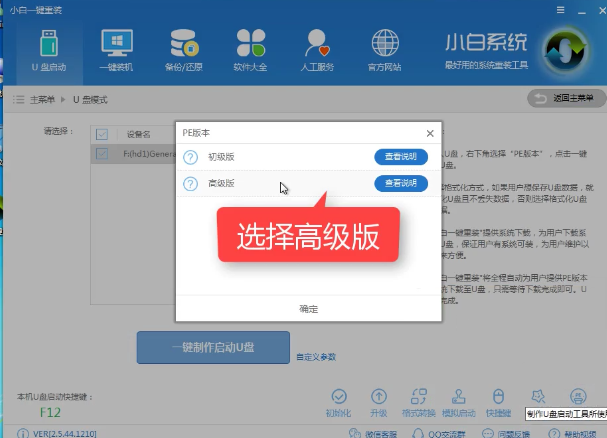This screenshot has width=607, height=438.
Task: Confirm with the 确定 button
Action: pos(309,309)
